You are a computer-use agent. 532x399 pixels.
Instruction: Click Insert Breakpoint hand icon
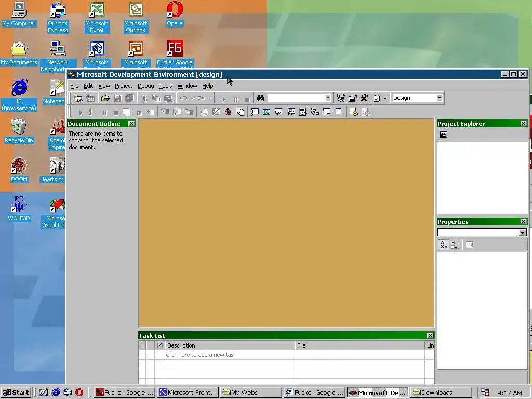[204, 112]
